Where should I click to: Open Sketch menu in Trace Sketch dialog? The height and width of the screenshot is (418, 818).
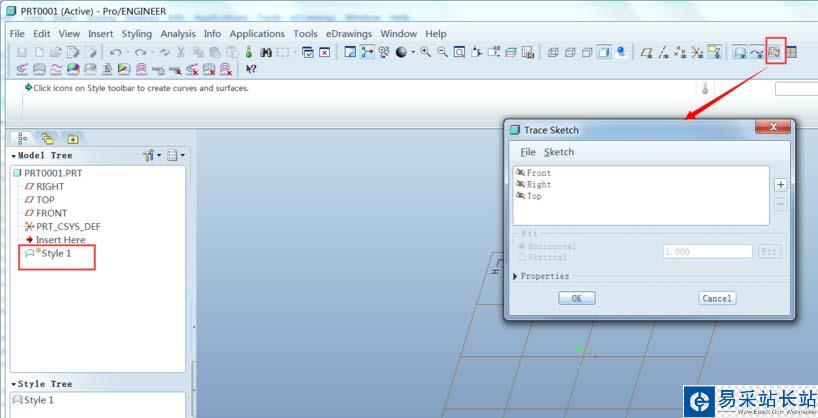coord(559,152)
